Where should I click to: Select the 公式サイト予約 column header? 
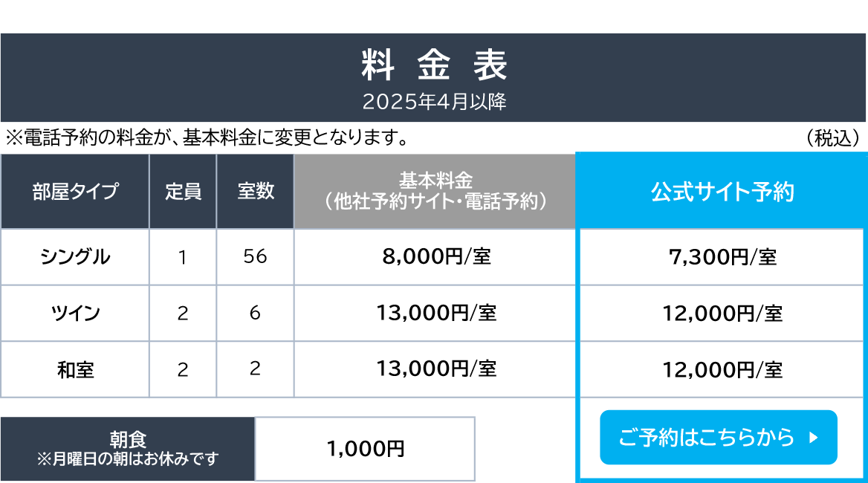(x=722, y=192)
